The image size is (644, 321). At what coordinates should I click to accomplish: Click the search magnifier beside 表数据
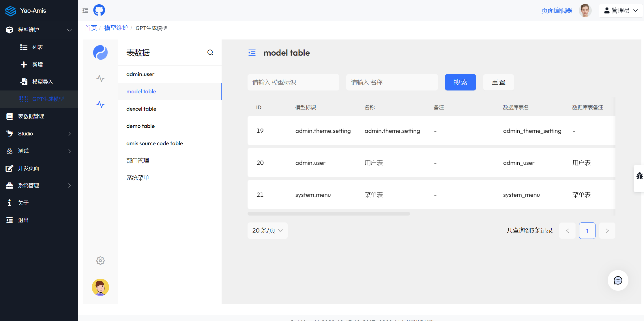pyautogui.click(x=210, y=52)
